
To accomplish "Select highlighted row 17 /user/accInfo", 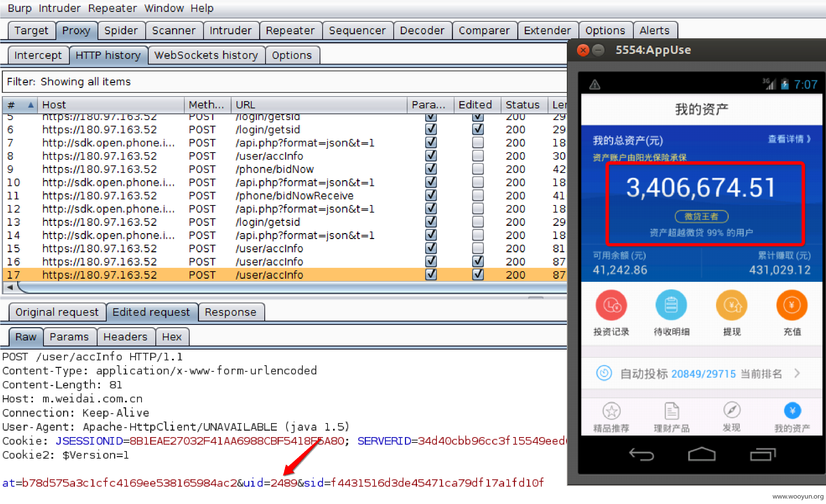I will (284, 275).
